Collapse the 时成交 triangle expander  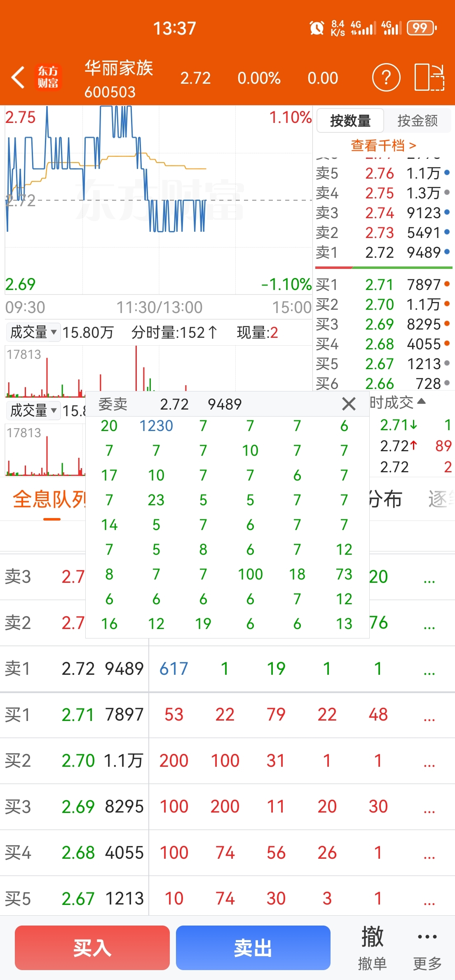coord(421,401)
